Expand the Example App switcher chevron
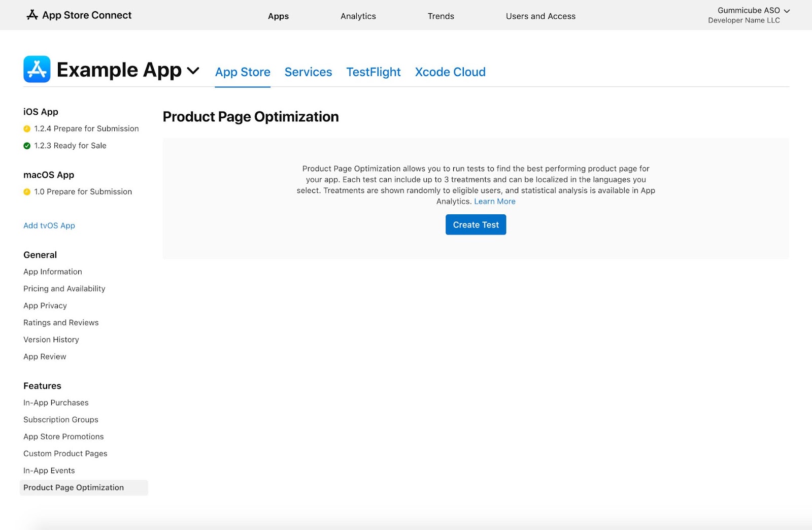 click(x=193, y=71)
